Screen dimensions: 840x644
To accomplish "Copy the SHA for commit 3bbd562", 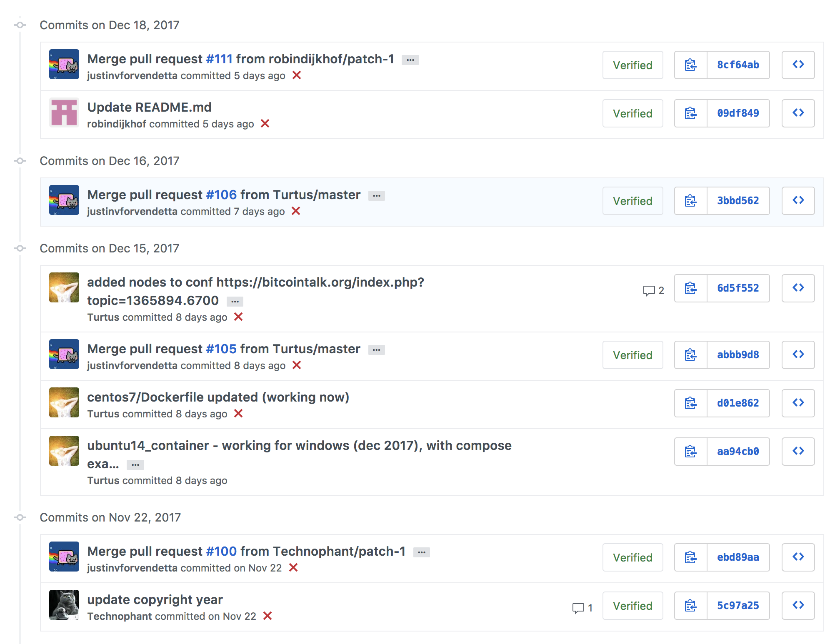I will (690, 201).
